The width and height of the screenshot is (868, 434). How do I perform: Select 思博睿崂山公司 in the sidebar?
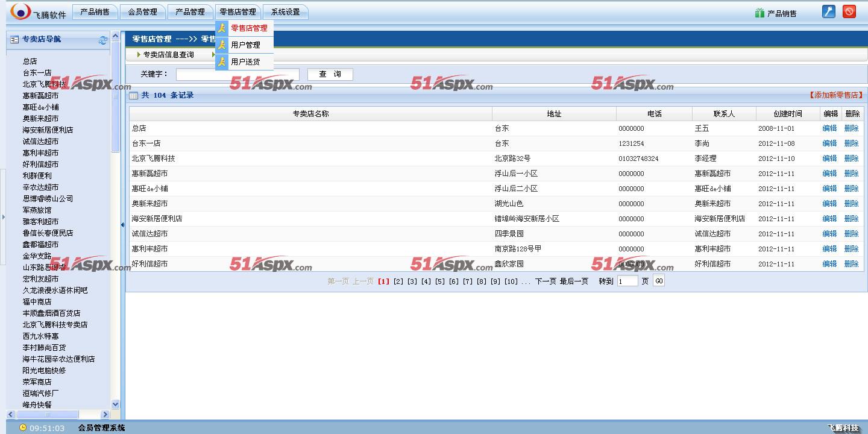click(48, 199)
